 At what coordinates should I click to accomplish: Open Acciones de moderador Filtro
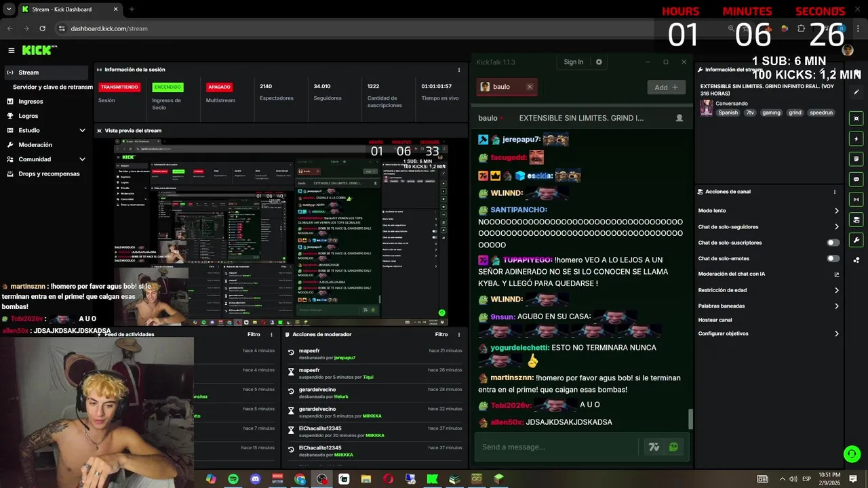click(441, 334)
